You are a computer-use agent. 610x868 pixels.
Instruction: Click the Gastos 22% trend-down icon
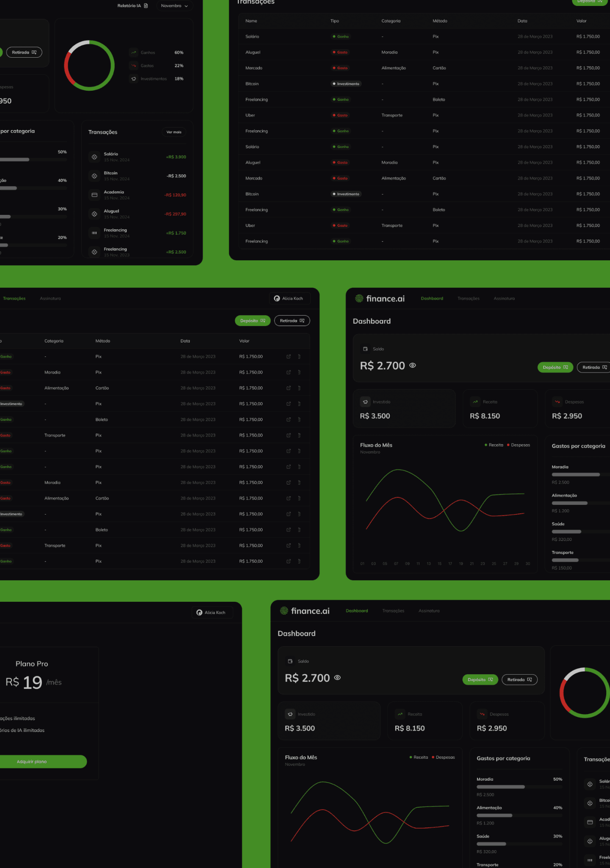tap(134, 66)
